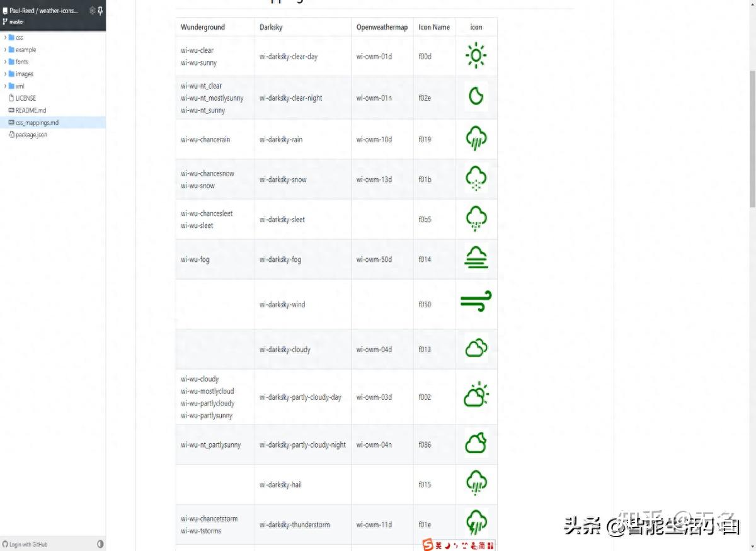
Task: Click Login with GitHub
Action: point(25,544)
